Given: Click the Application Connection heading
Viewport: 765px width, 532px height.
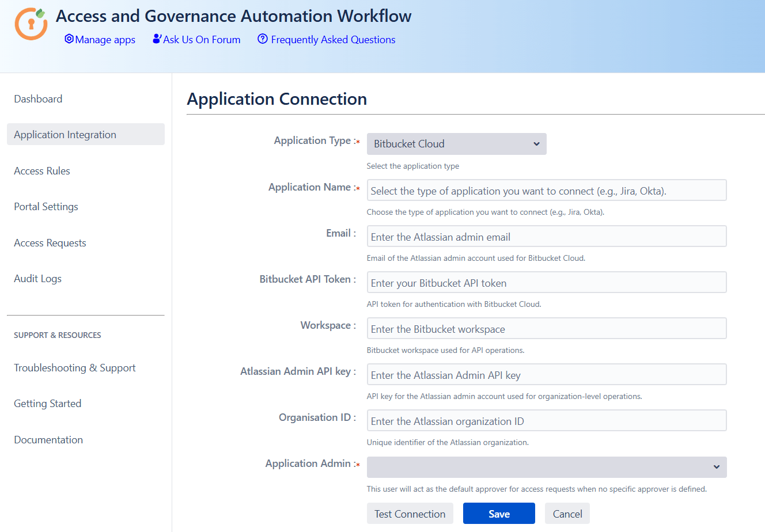Looking at the screenshot, I should click(277, 99).
